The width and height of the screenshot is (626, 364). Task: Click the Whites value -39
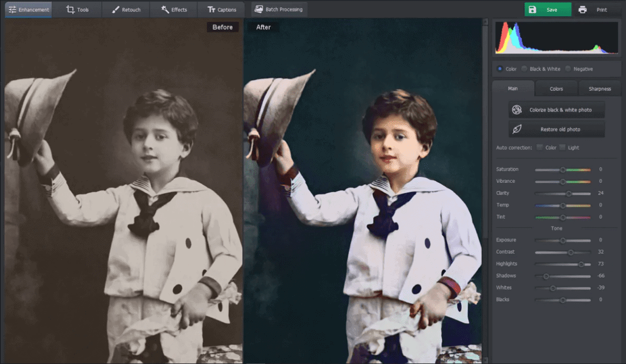[x=601, y=288]
